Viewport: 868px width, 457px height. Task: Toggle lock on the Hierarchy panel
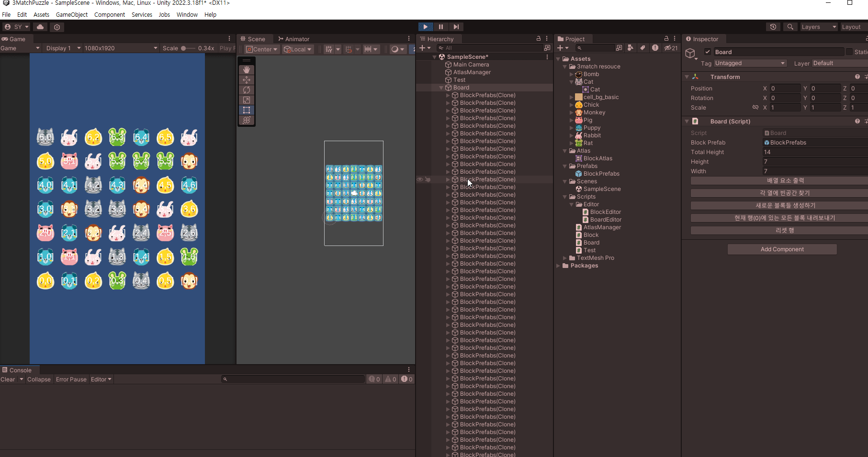pyautogui.click(x=539, y=39)
